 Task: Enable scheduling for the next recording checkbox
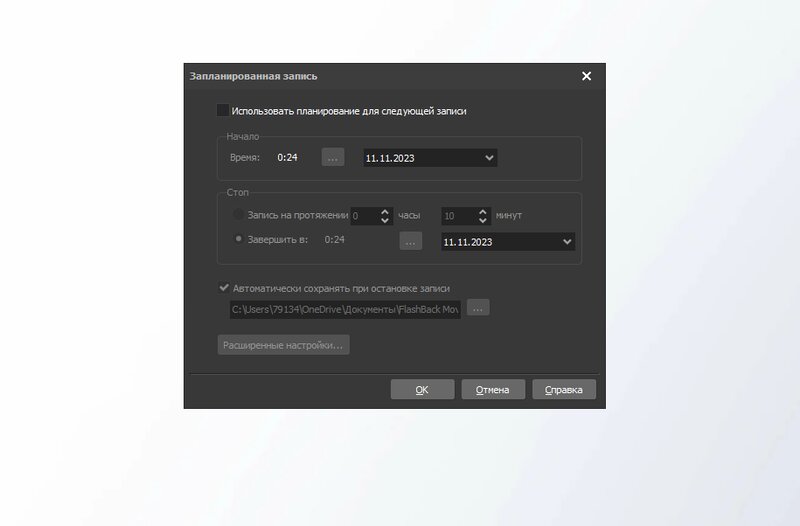pyautogui.click(x=223, y=110)
